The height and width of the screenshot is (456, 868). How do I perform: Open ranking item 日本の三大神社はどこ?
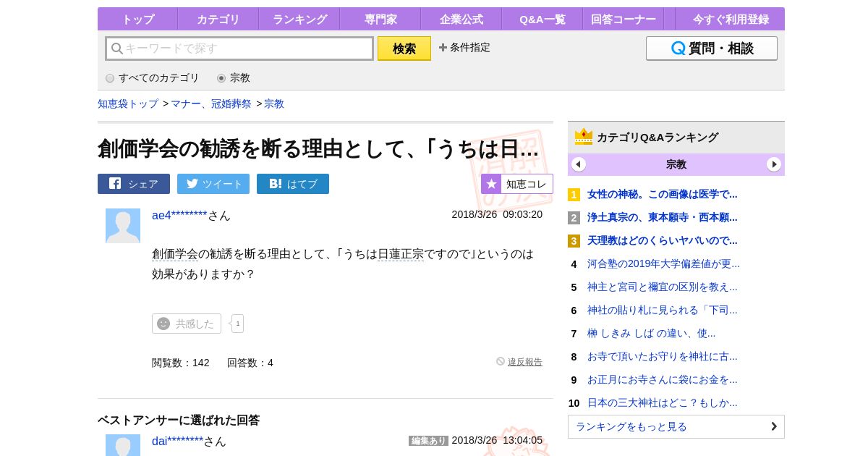click(x=663, y=402)
